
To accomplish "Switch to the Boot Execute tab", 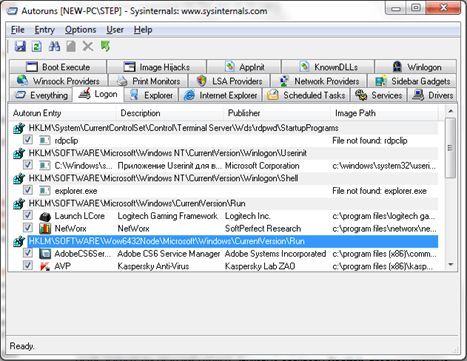I will [x=58, y=67].
